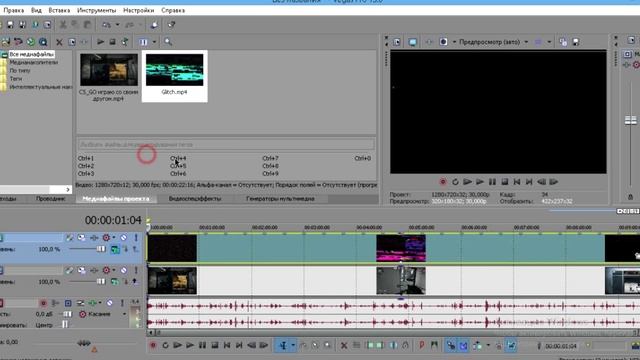
Task: Open the Project Video Properties icon in the preview window
Action: [397, 42]
